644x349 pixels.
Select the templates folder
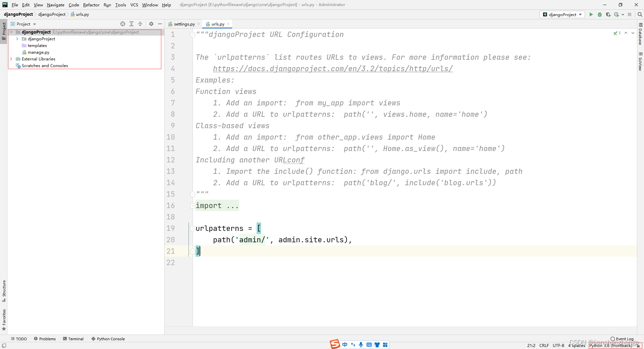tap(37, 46)
